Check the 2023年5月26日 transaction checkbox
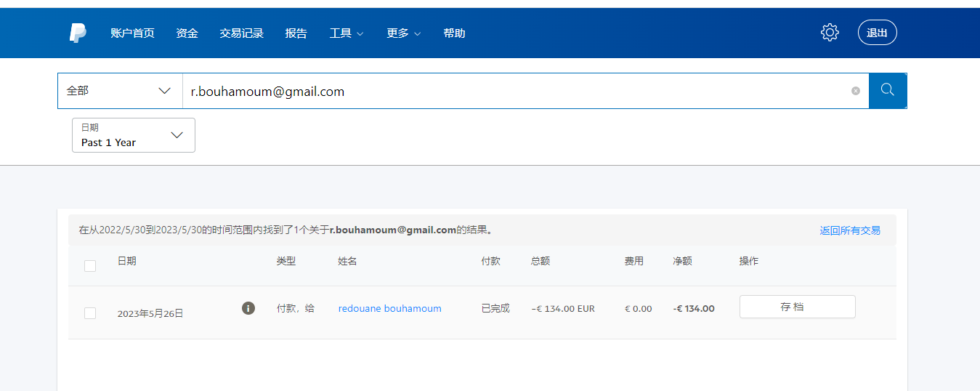Image resolution: width=980 pixels, height=391 pixels. pyautogui.click(x=90, y=313)
